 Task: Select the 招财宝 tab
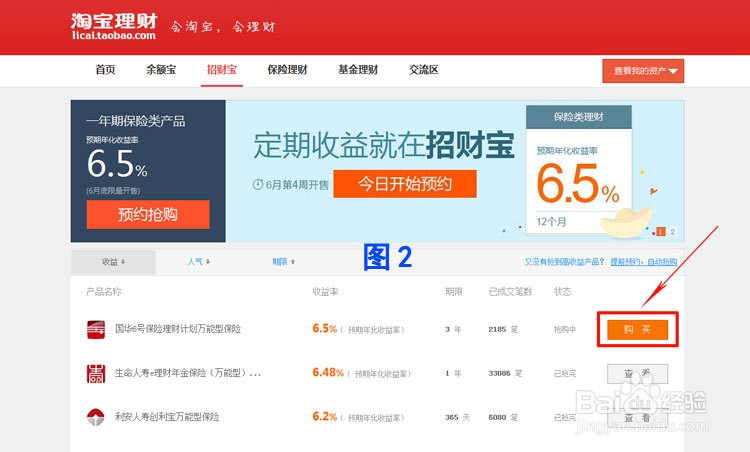(221, 70)
